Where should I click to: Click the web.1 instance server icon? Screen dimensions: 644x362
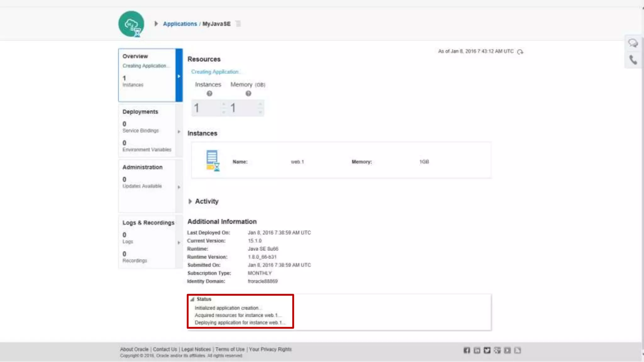click(213, 160)
